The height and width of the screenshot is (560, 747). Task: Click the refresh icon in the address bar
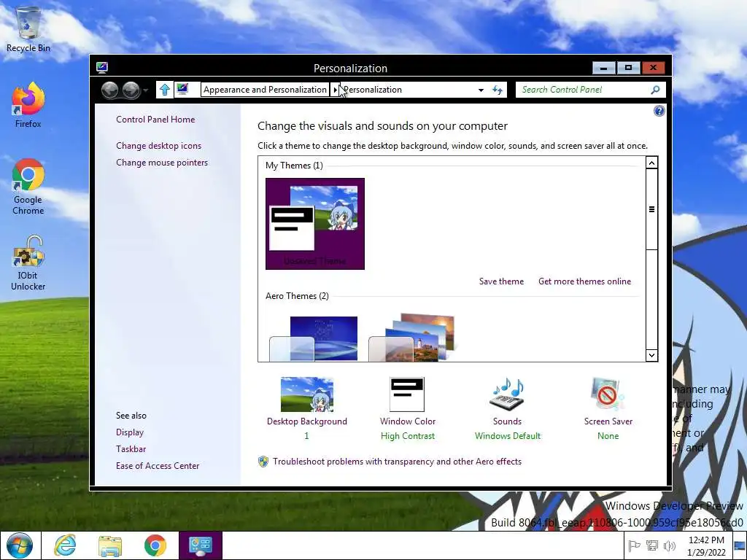[x=498, y=90]
